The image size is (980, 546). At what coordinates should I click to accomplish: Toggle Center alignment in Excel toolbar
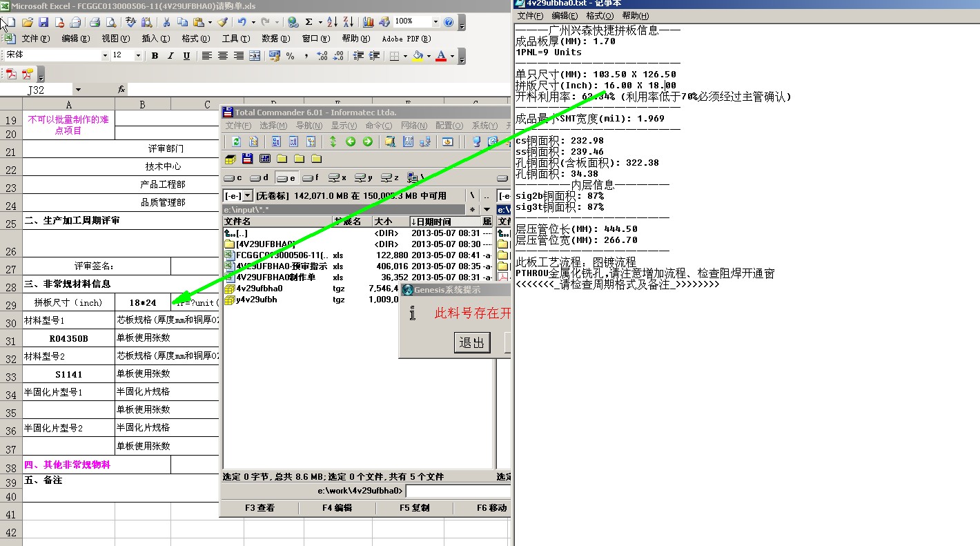point(222,56)
